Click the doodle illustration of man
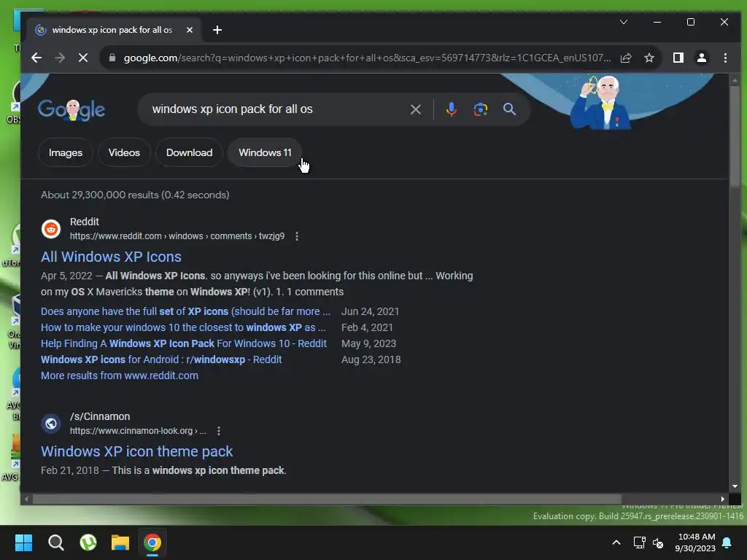Screen dimensions: 747x560 tap(600, 102)
